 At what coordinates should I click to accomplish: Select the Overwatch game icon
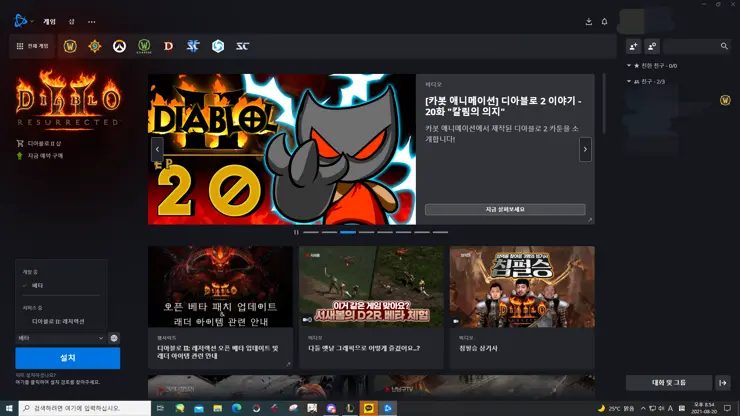[x=119, y=46]
